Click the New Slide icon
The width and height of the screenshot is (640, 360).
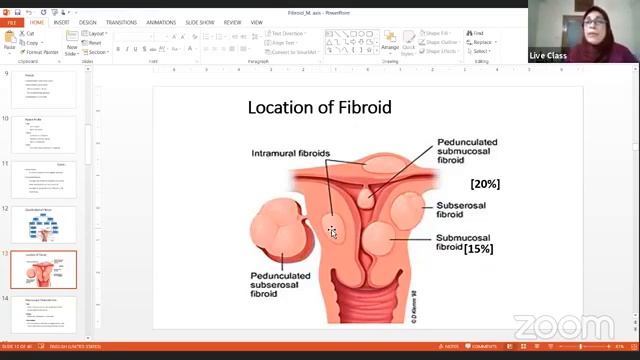pos(72,37)
